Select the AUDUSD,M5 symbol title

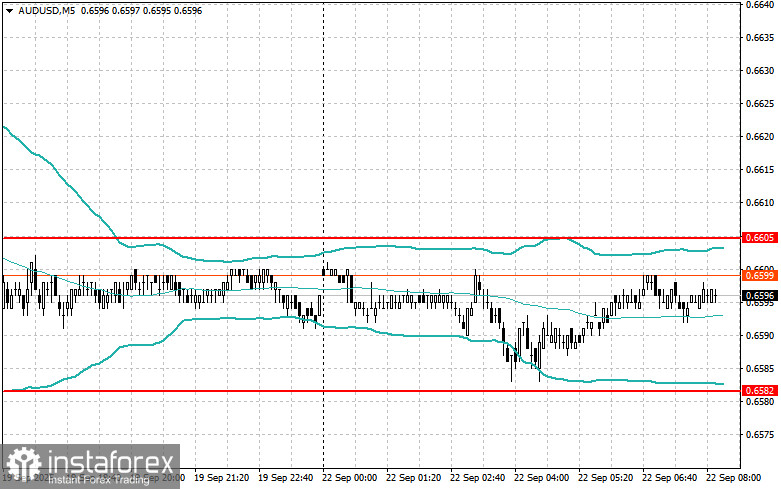[46, 10]
